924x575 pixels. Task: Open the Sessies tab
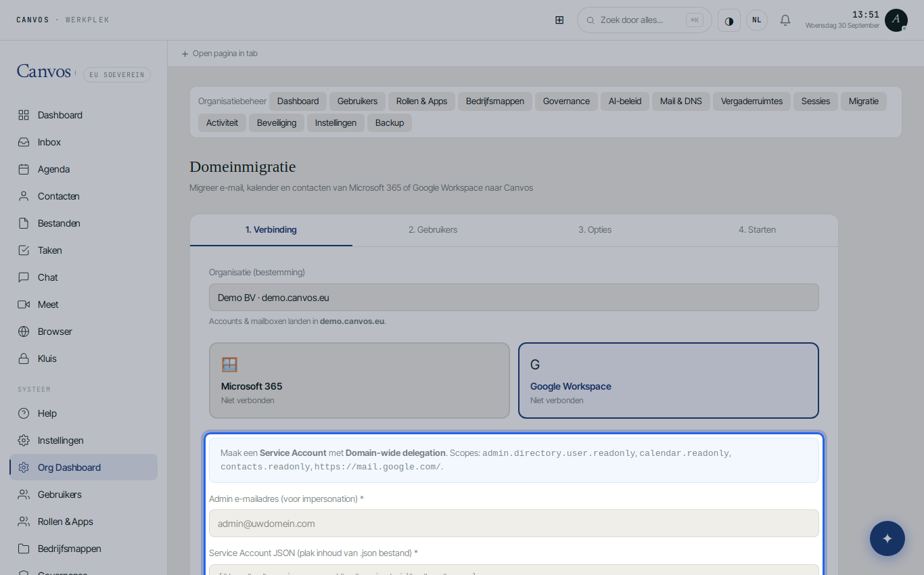point(816,101)
